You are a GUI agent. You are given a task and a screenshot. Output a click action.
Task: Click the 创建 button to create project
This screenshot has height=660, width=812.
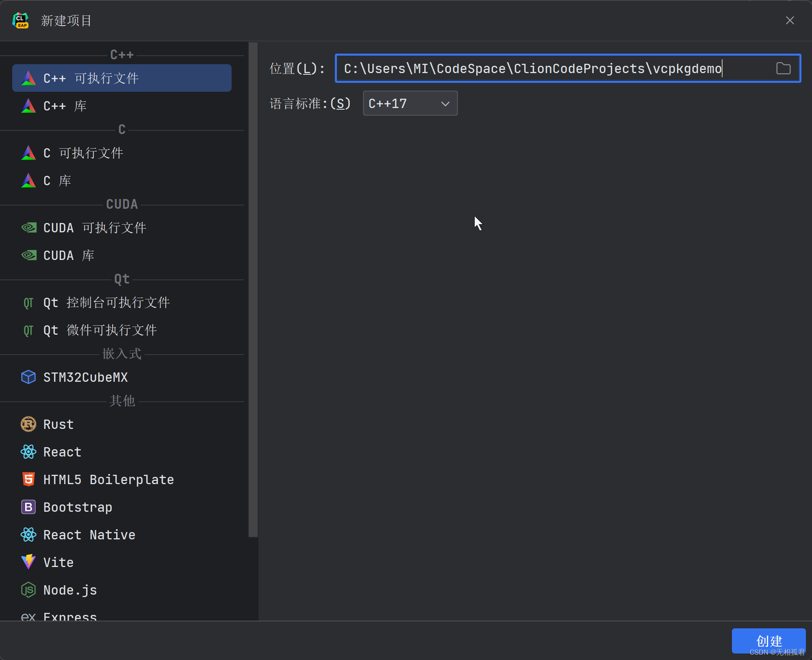coord(768,641)
